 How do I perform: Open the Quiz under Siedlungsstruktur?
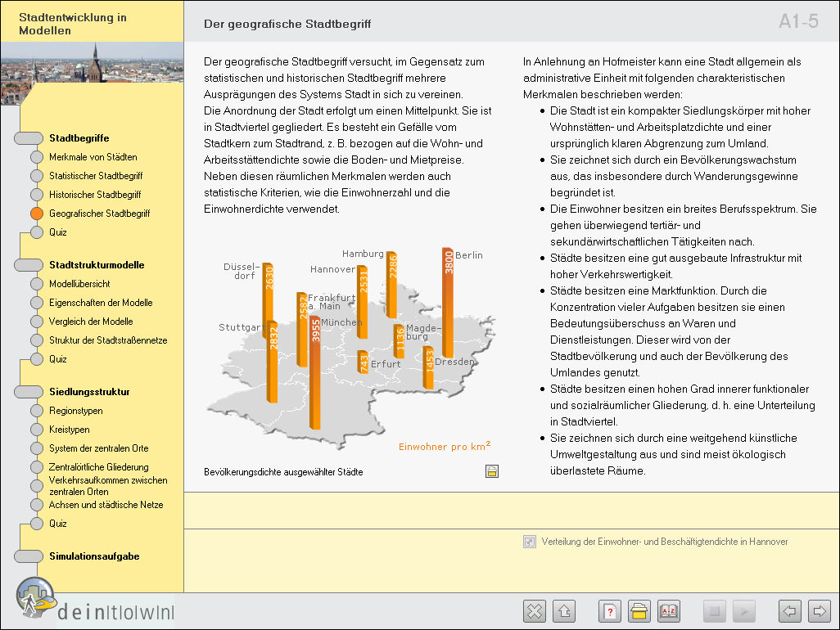pyautogui.click(x=58, y=524)
